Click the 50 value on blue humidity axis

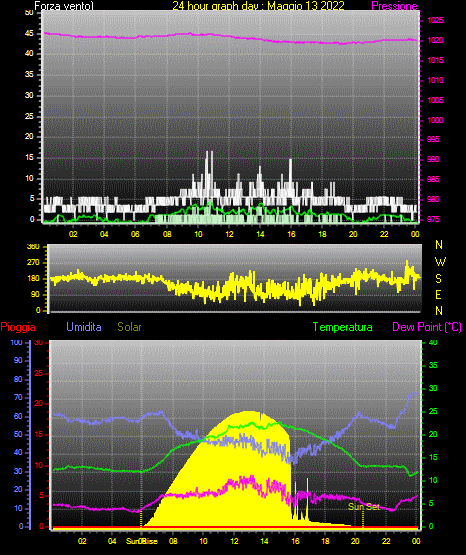click(x=18, y=434)
